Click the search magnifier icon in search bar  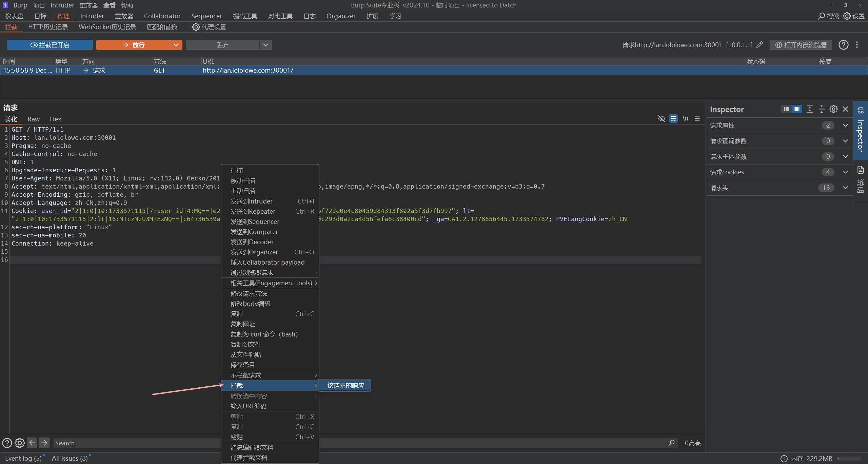point(671,443)
